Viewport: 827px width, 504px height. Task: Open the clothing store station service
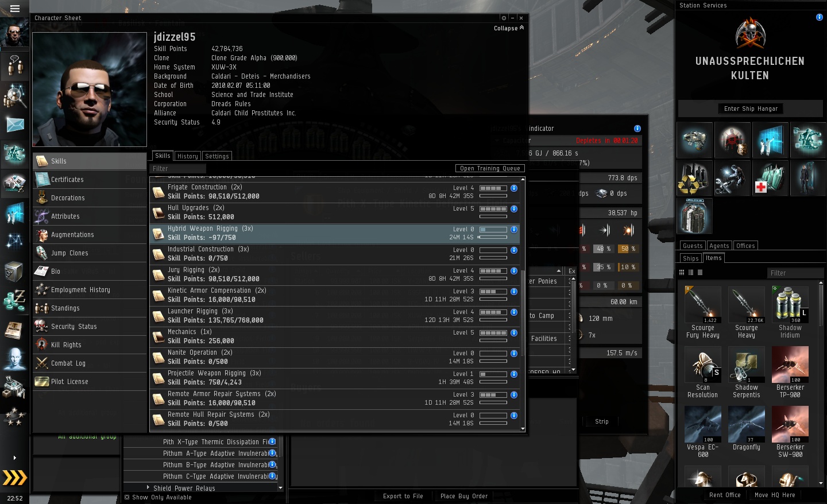(x=695, y=216)
